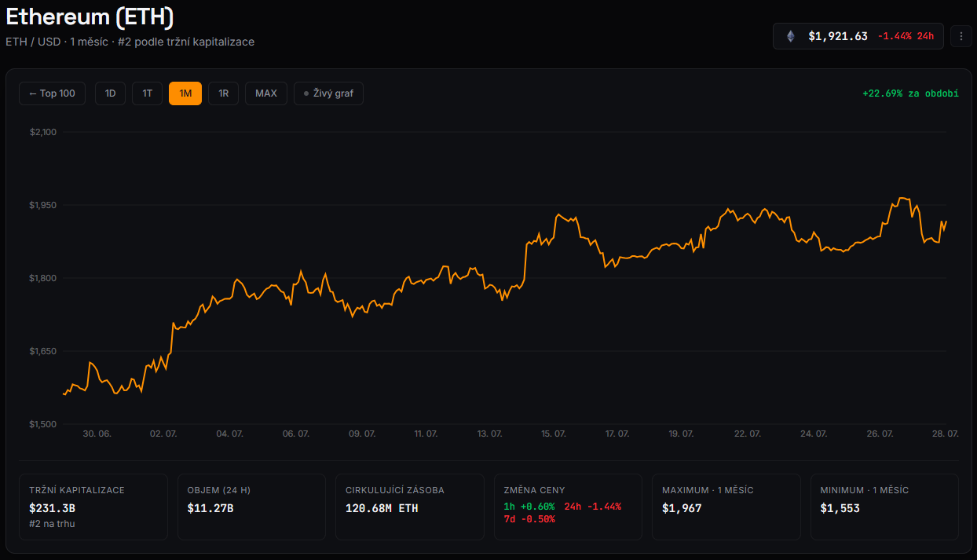Click the 04. 07. date label
The image size is (977, 560).
(229, 434)
